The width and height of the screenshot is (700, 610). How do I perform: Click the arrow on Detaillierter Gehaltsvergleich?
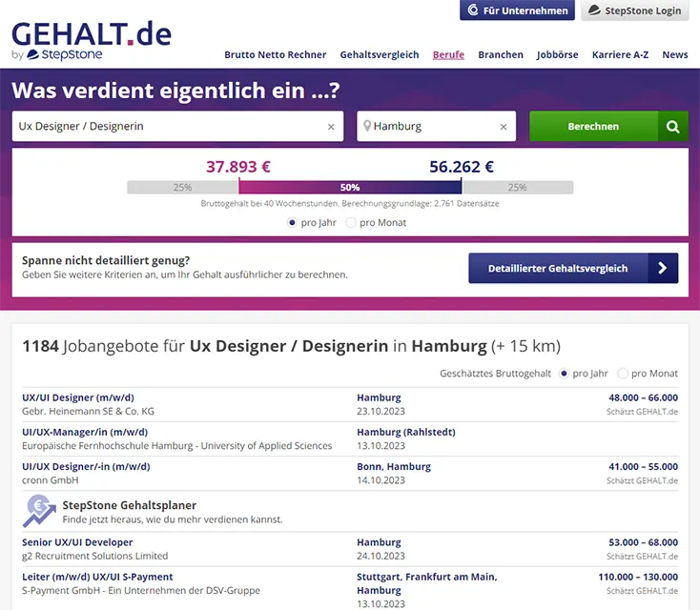tap(663, 268)
